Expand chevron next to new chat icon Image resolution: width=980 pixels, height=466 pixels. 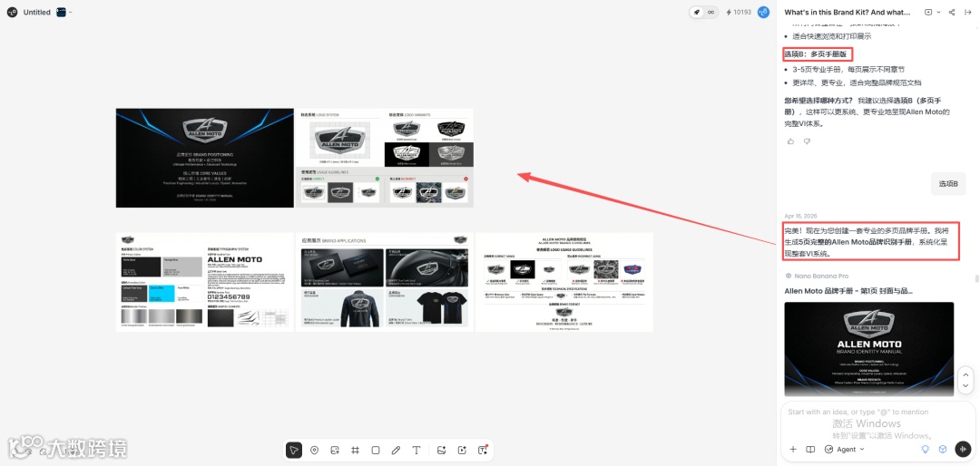(x=938, y=12)
